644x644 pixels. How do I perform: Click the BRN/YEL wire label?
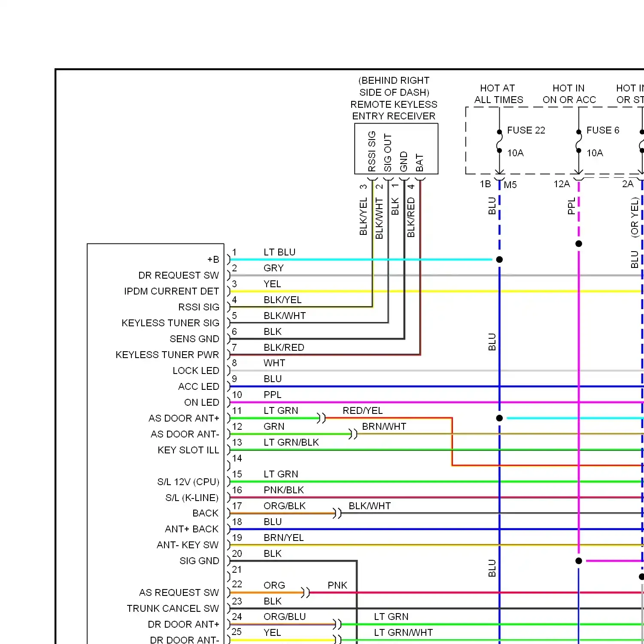284,538
